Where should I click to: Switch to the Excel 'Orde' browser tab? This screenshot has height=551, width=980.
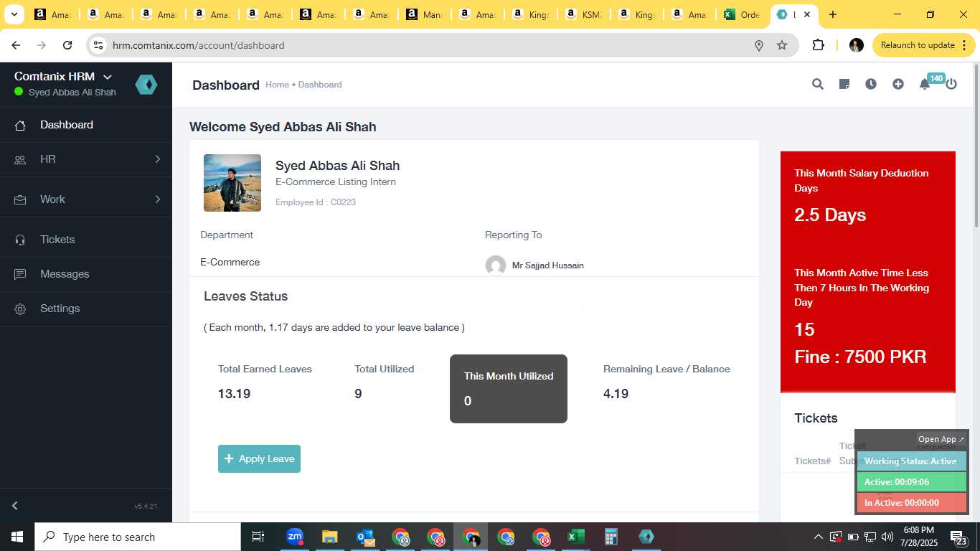743,14
